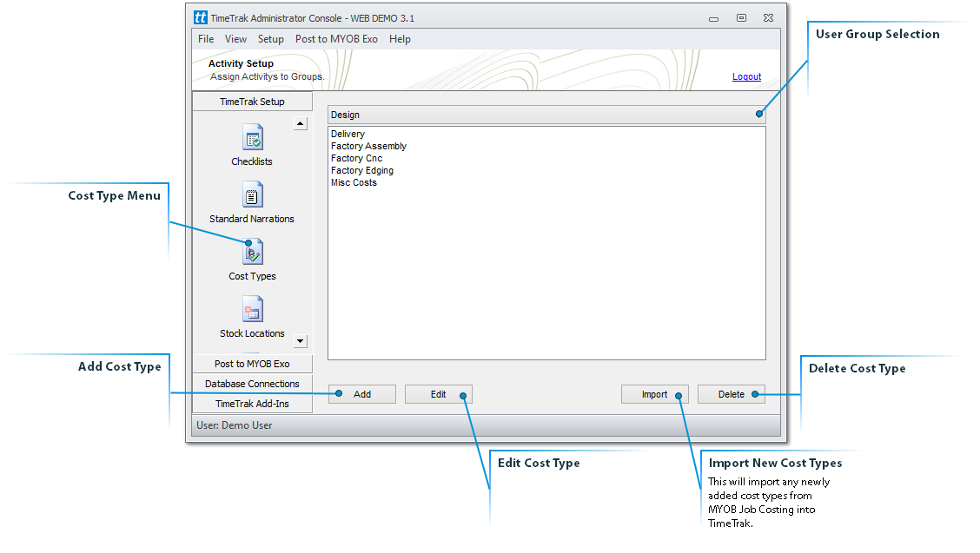Screen dimensions: 980x553
Task: Open the Standard Narrations icon
Action: pos(253,195)
